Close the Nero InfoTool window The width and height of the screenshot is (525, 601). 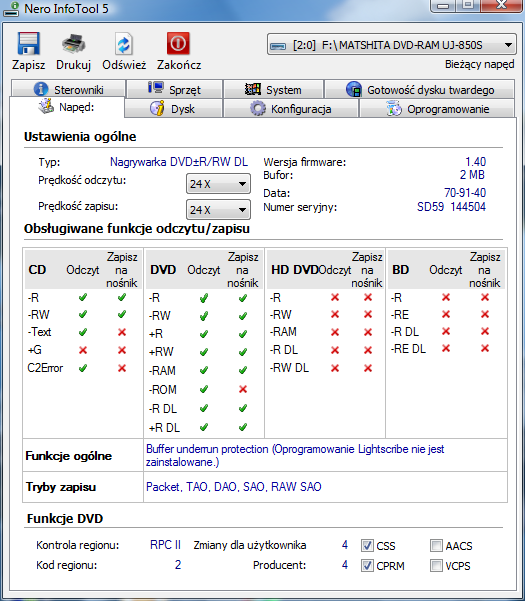(502, 5)
